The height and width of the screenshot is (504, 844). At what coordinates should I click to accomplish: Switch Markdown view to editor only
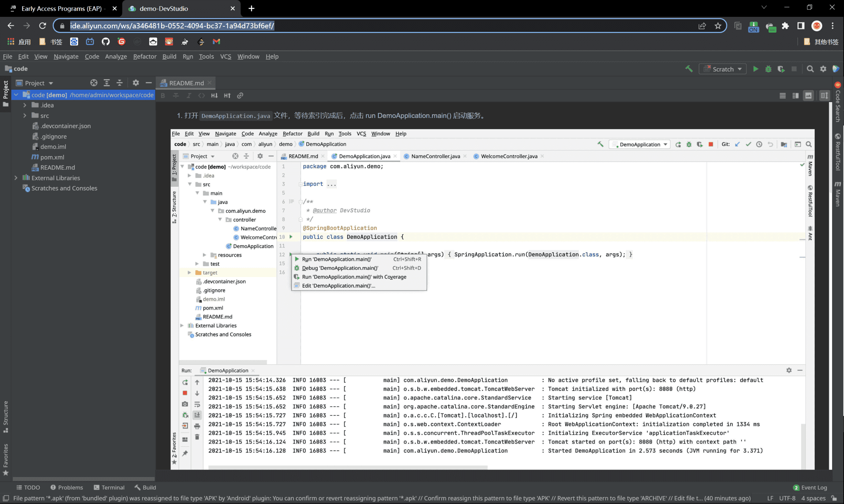tap(783, 96)
